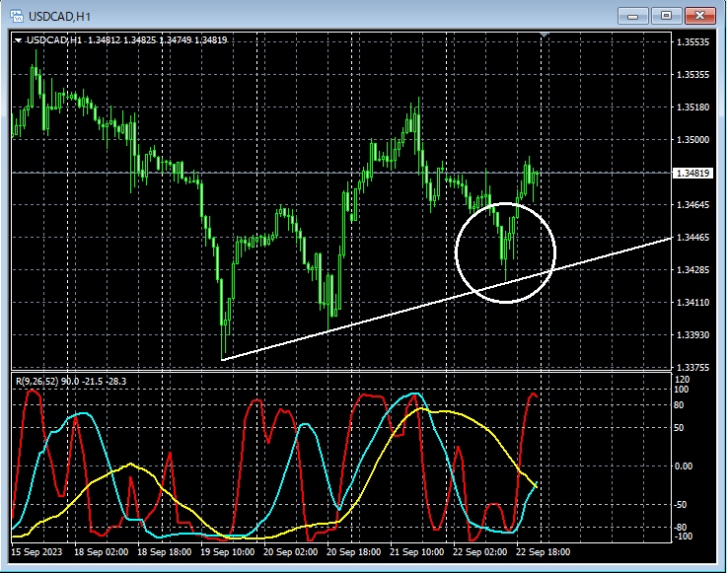This screenshot has width=728, height=573.
Task: Click the 1.34110 price scale label
Action: tap(692, 303)
